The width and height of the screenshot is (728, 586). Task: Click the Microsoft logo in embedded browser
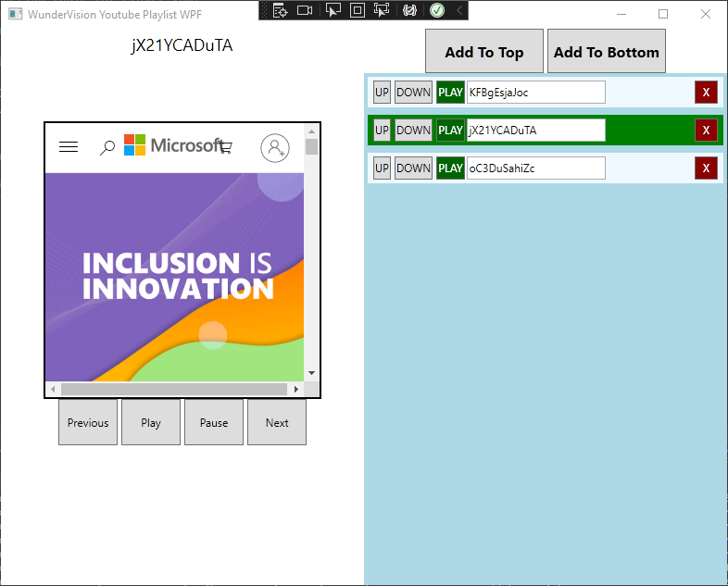pyautogui.click(x=172, y=145)
